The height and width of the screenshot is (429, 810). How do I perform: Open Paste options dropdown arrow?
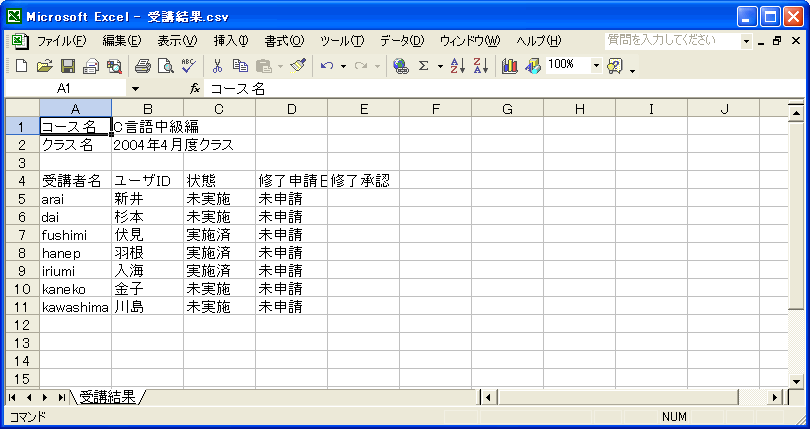(x=281, y=66)
